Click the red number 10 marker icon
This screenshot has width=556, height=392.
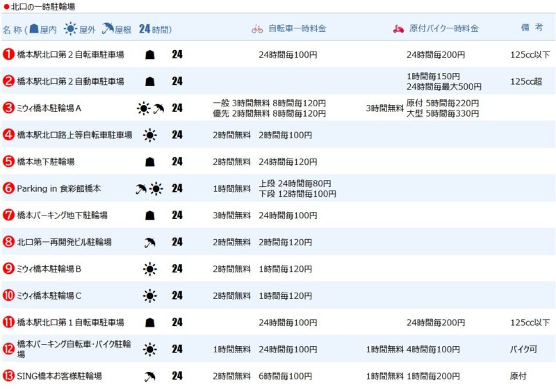[8, 295]
